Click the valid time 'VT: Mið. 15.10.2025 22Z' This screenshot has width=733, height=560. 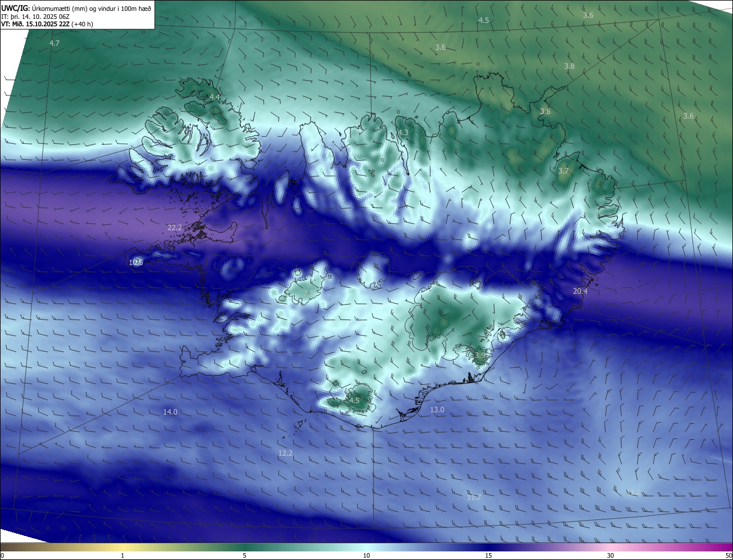pyautogui.click(x=36, y=24)
